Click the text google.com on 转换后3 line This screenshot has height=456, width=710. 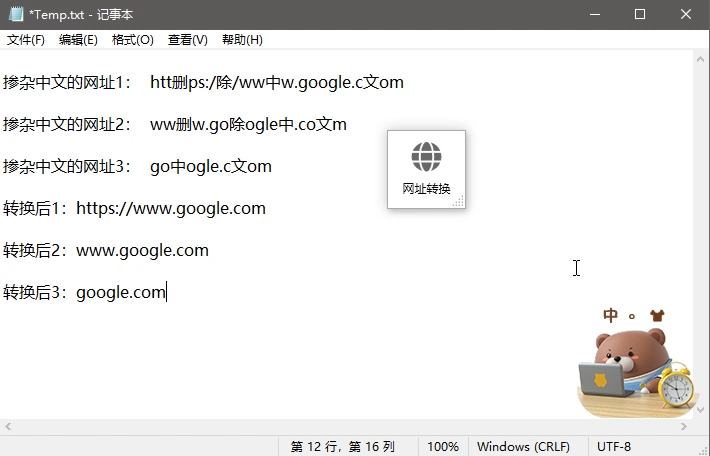click(121, 293)
